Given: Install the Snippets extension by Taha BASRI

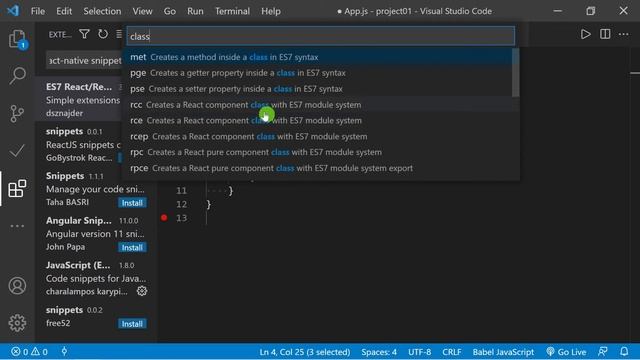Looking at the screenshot, I should pos(132,203).
